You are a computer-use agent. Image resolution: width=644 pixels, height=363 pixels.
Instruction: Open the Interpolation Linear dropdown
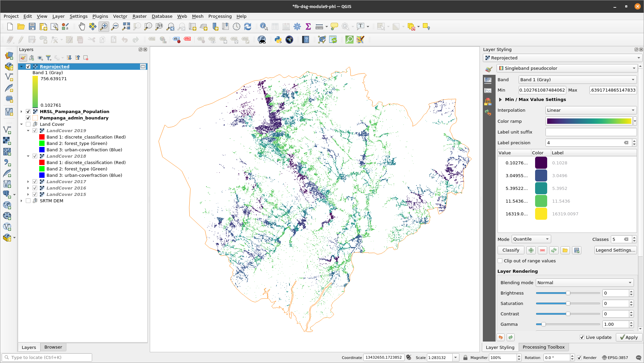click(591, 110)
